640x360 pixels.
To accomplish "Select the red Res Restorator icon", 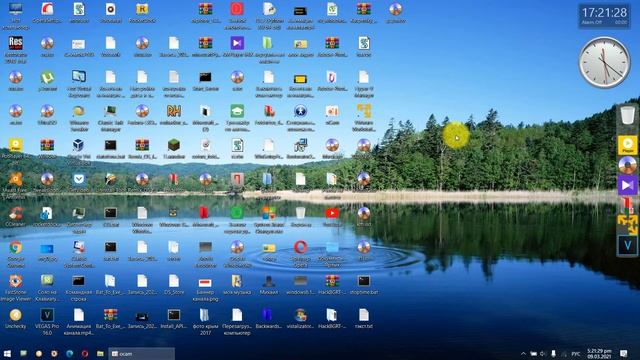I will (16, 43).
